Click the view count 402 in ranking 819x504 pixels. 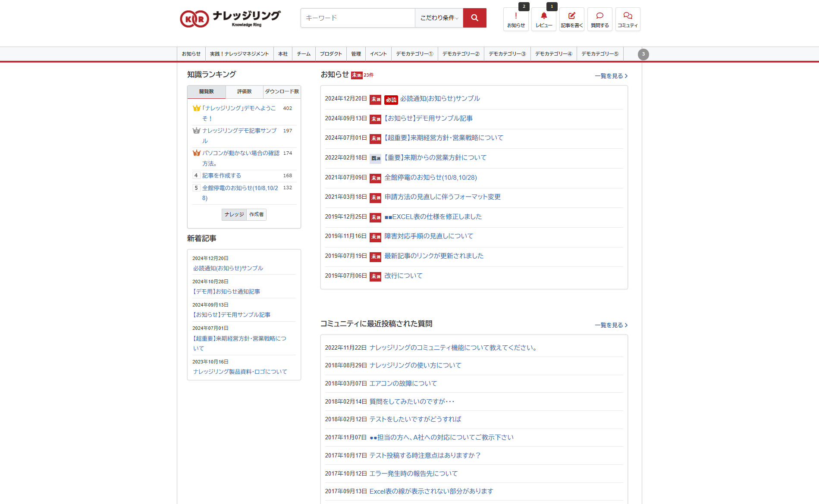coord(288,108)
